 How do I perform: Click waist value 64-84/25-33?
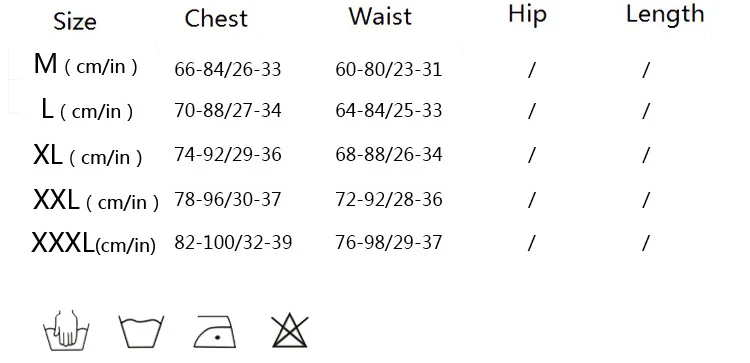(388, 110)
